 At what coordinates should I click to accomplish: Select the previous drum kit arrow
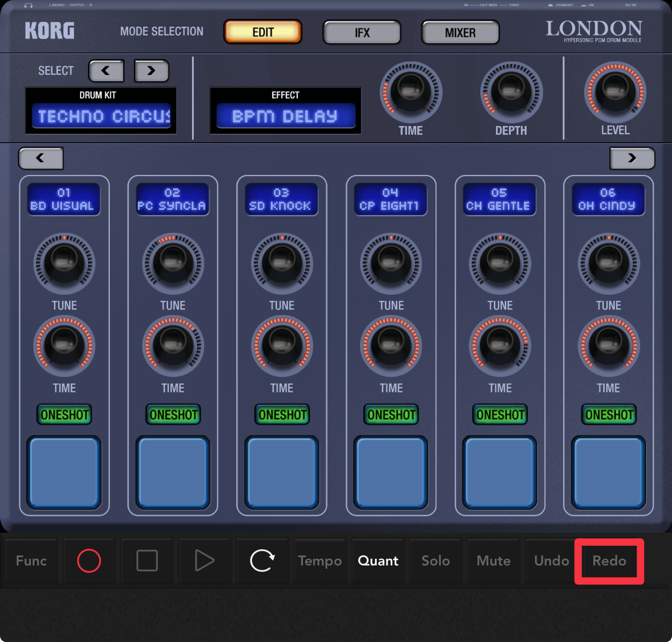point(106,71)
